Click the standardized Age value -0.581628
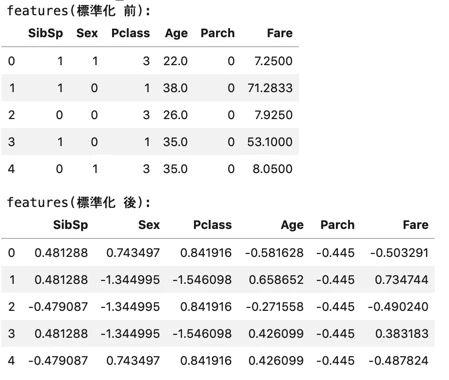The height and width of the screenshot is (380, 449). tap(275, 253)
